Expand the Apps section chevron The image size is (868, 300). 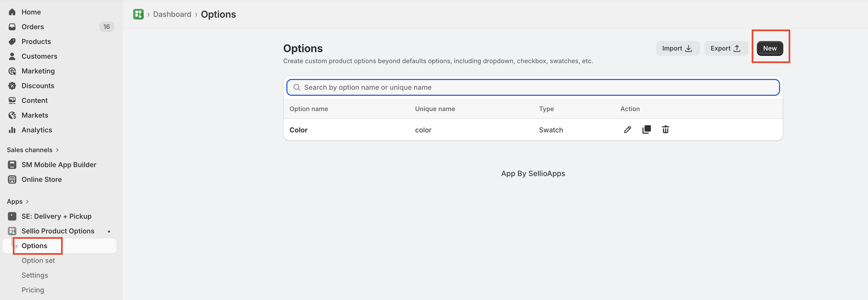point(27,202)
